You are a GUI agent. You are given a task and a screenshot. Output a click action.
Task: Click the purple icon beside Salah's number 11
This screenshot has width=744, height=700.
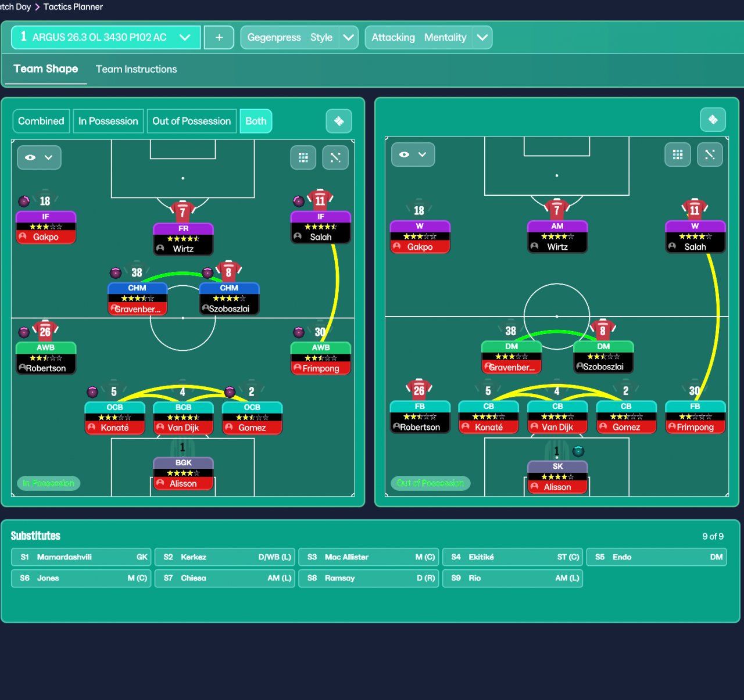(x=299, y=202)
